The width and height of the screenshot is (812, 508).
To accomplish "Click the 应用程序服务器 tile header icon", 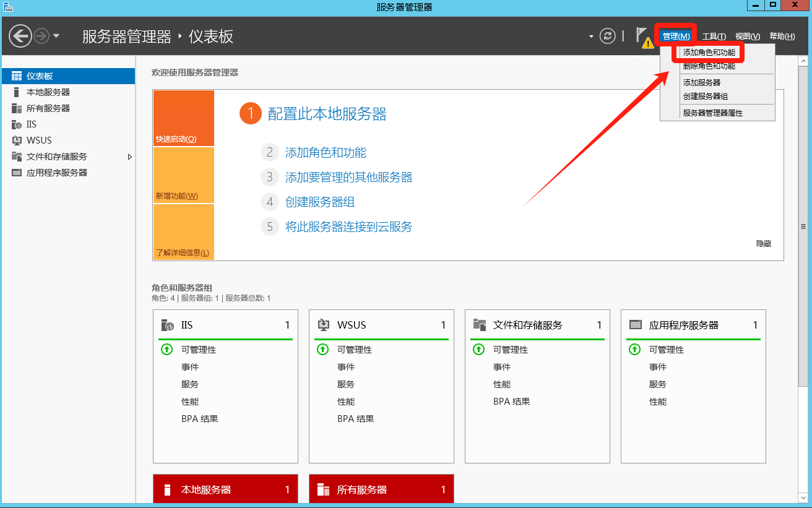I will coord(635,325).
